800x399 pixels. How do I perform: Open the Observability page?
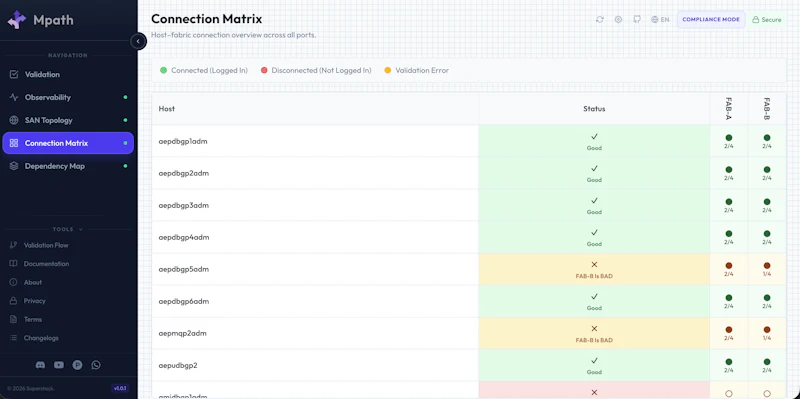68,97
